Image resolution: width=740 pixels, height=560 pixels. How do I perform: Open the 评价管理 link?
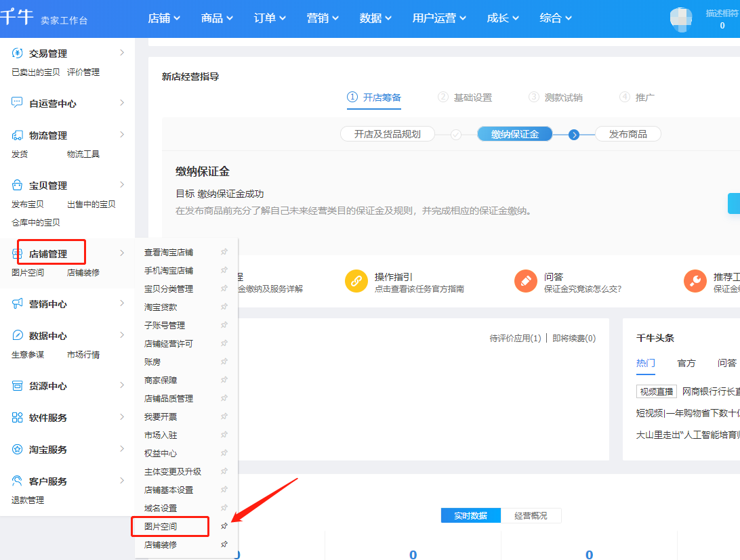click(x=82, y=71)
